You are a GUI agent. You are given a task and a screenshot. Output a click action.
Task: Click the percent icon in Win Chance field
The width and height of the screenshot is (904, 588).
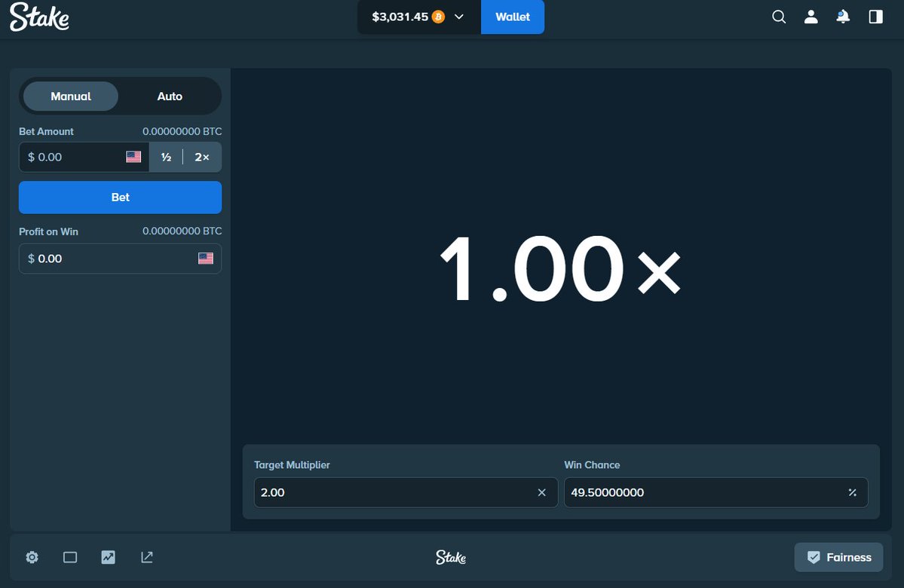(852, 492)
